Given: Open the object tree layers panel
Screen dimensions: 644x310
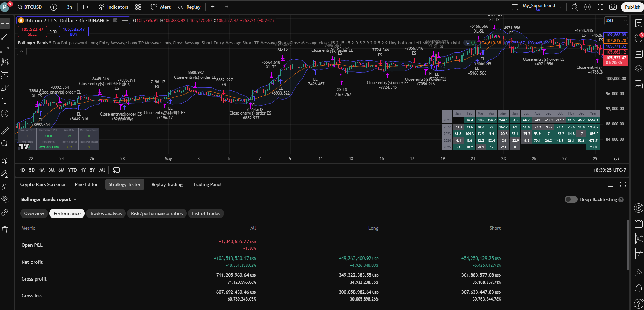Looking at the screenshot, I should (638, 68).
